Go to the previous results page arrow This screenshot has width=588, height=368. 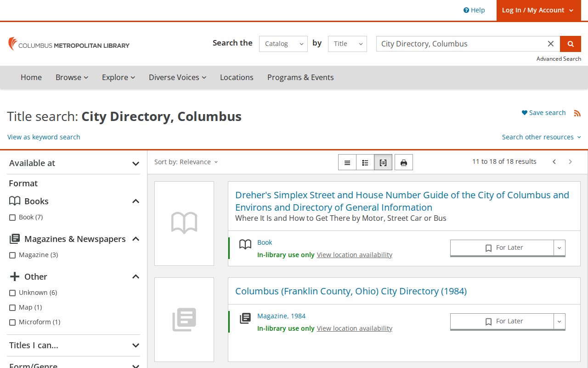tap(554, 162)
